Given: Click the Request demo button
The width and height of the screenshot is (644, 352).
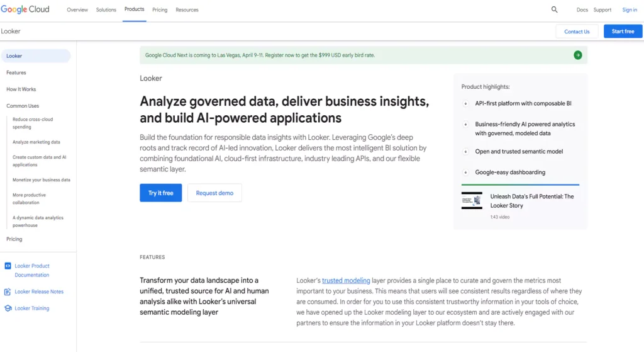Looking at the screenshot, I should point(214,193).
